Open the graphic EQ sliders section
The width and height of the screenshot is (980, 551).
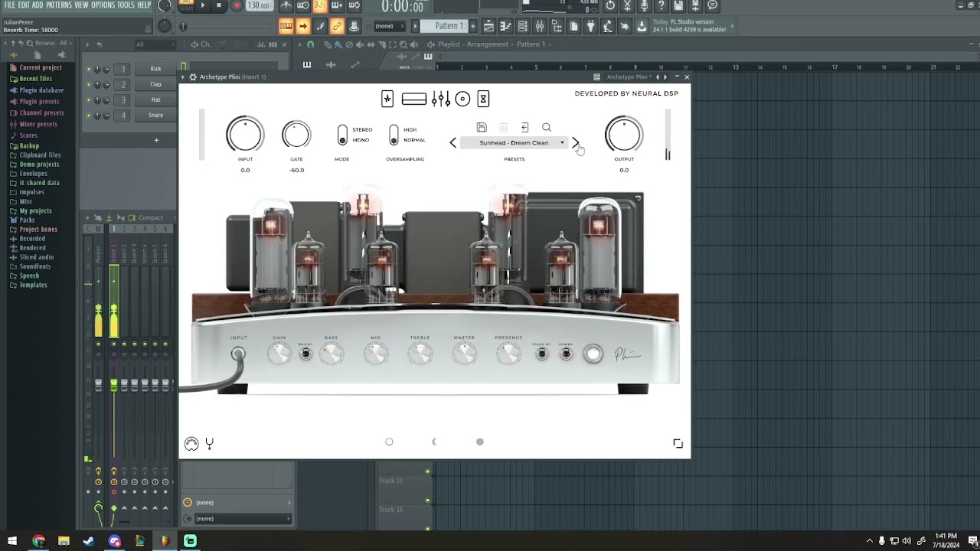[x=440, y=99]
